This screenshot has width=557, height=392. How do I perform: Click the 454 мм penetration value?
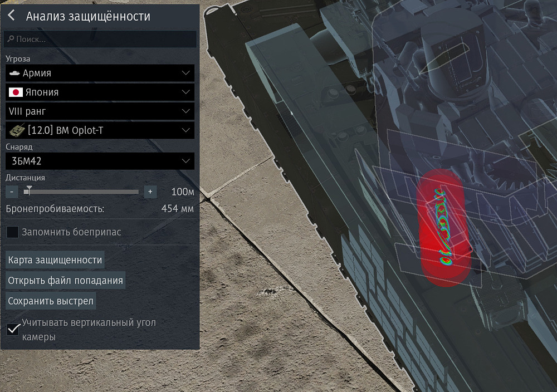(178, 209)
